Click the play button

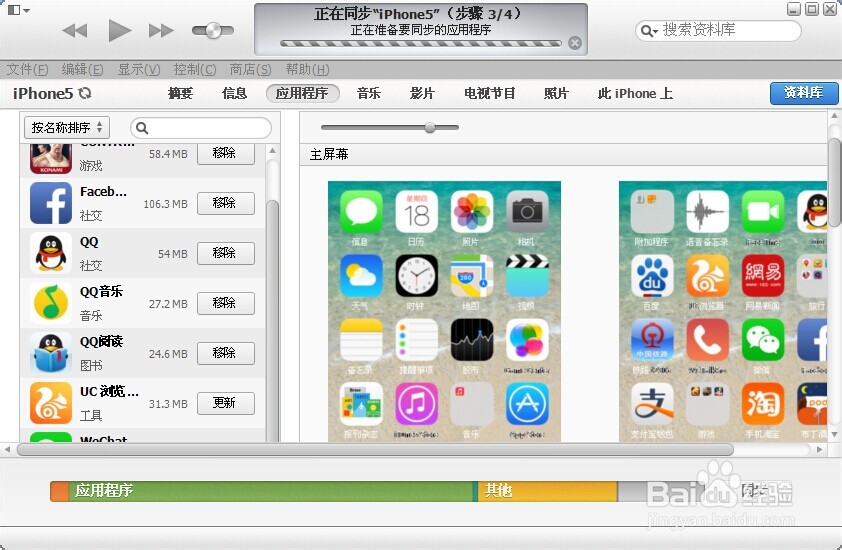119,30
